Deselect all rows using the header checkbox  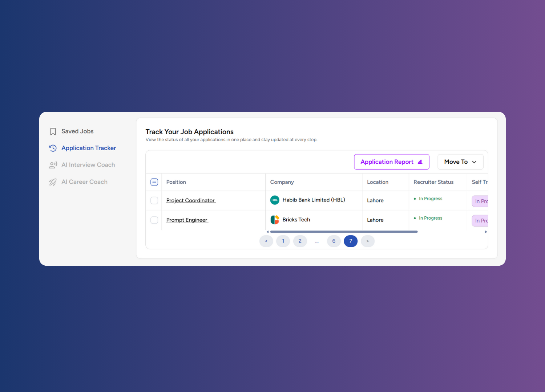154,182
